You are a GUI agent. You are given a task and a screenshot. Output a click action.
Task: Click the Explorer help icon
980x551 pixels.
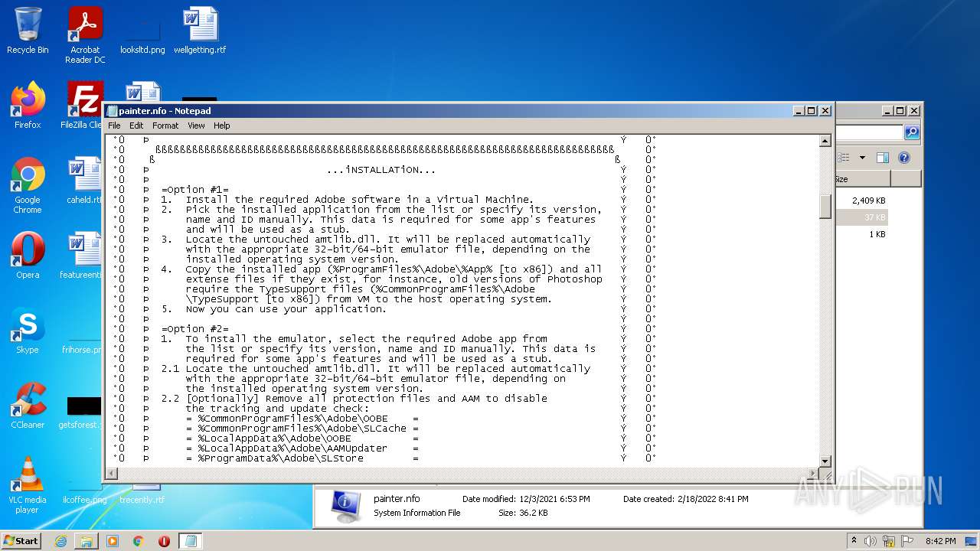click(x=904, y=158)
